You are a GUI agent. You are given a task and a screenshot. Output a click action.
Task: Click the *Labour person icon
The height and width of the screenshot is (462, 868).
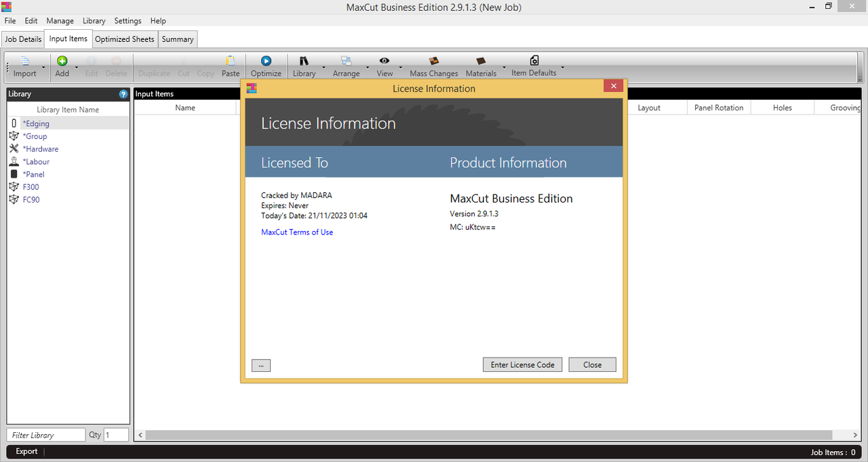coord(14,161)
